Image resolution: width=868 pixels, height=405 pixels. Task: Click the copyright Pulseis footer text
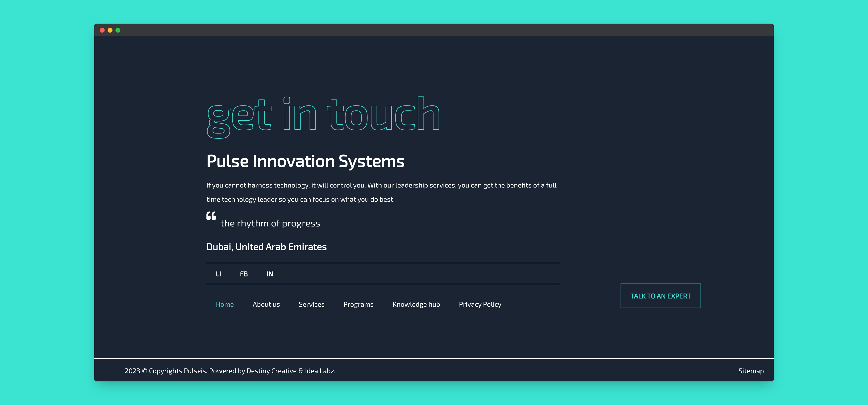tap(230, 371)
